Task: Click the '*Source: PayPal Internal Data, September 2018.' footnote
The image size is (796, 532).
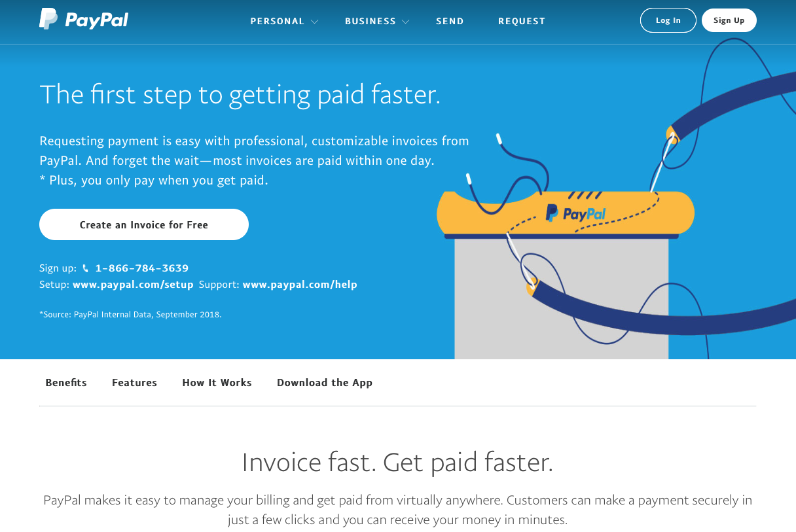Action: (131, 315)
